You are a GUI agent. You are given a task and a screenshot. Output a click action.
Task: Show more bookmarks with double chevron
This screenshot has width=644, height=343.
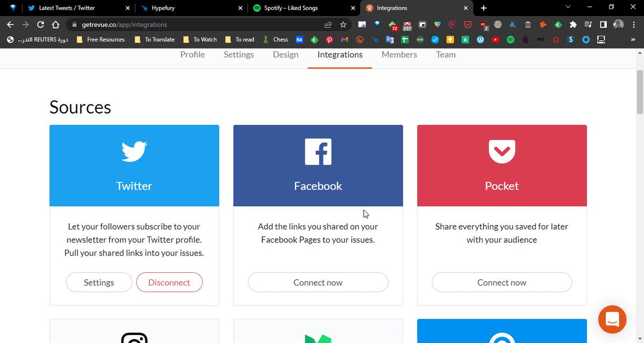[x=633, y=40]
